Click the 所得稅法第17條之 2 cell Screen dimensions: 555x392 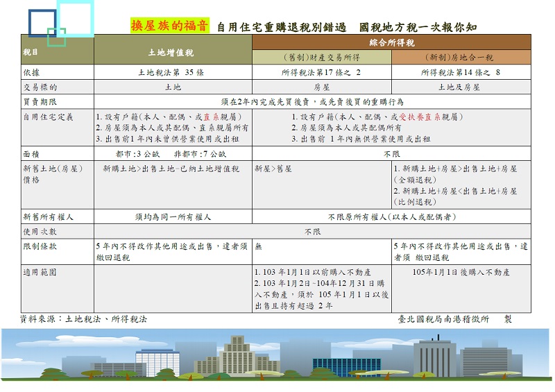(x=321, y=72)
